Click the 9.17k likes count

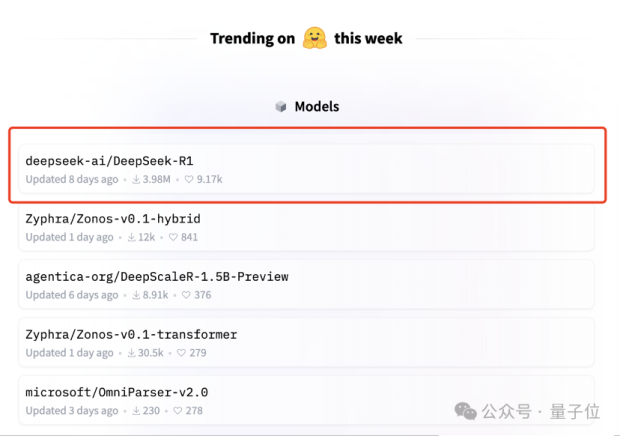[209, 180]
